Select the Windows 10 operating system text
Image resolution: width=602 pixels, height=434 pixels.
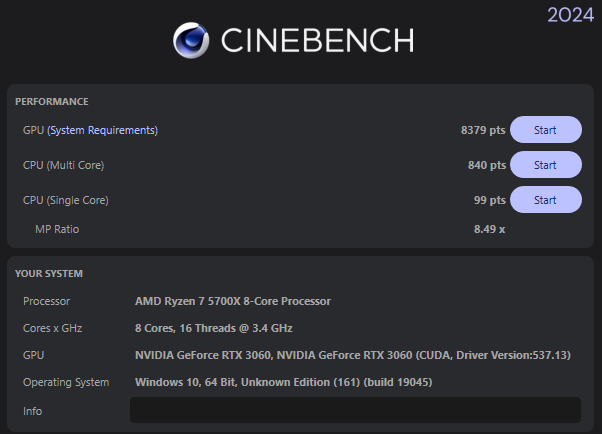click(x=283, y=382)
